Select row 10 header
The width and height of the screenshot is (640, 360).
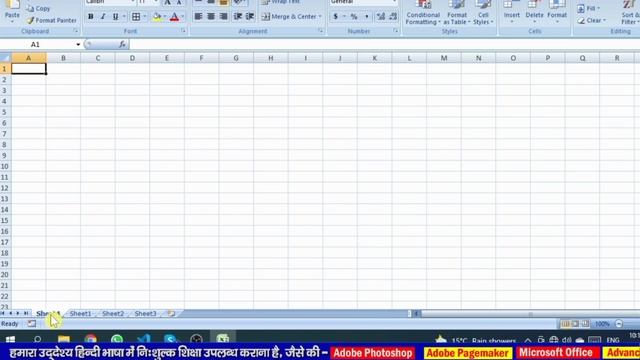coord(5,167)
